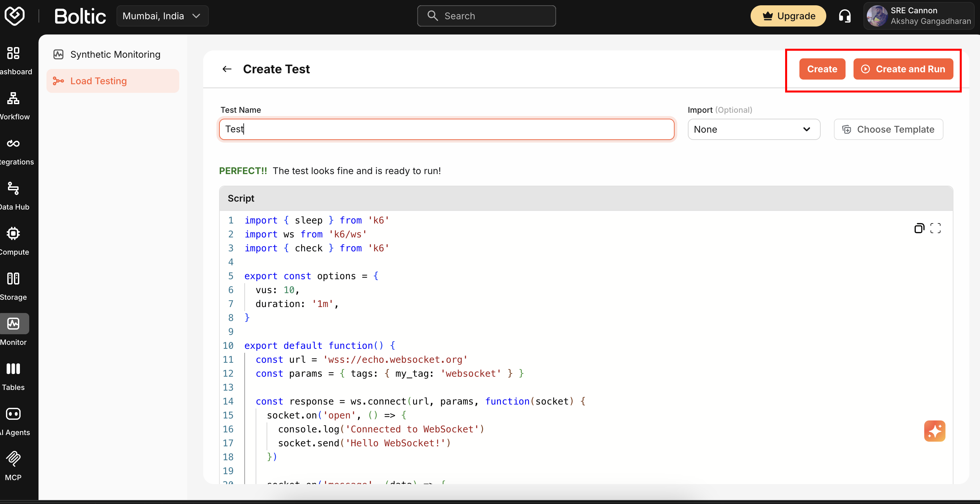Open the MCP sidebar icon
This screenshot has height=504, width=980.
coord(13,459)
